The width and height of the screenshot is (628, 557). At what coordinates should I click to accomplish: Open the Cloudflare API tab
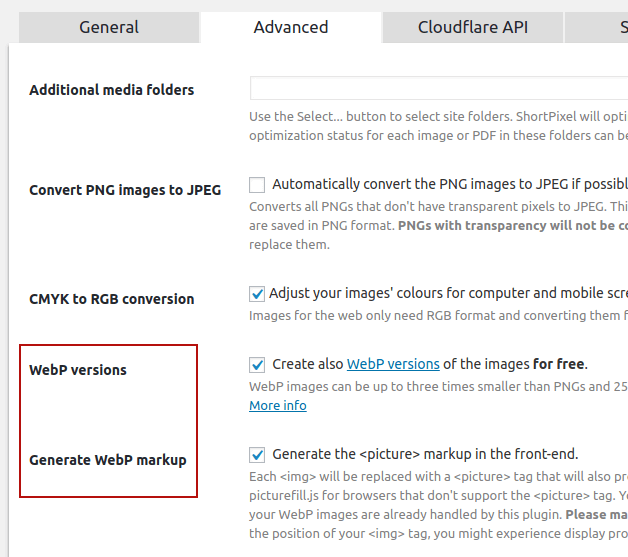click(x=473, y=27)
